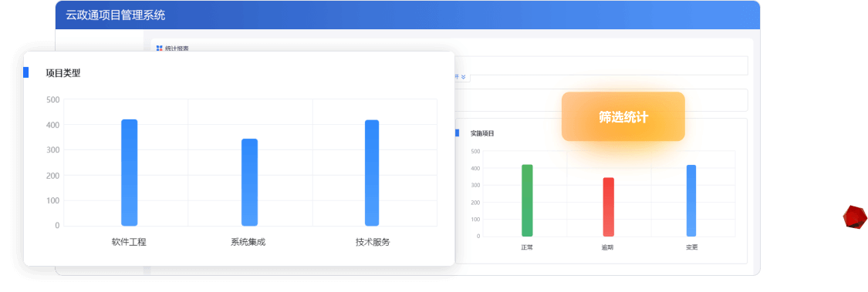This screenshot has width=868, height=292.
Task: Click the 系统集成 axis label
Action: tap(248, 242)
